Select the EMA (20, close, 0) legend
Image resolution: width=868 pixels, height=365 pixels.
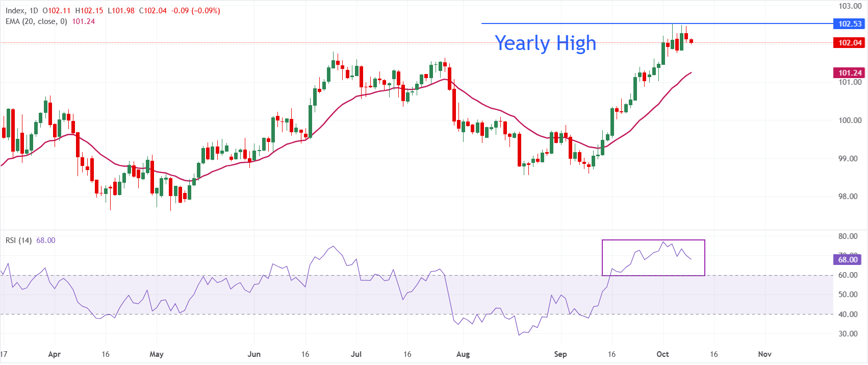[x=36, y=21]
